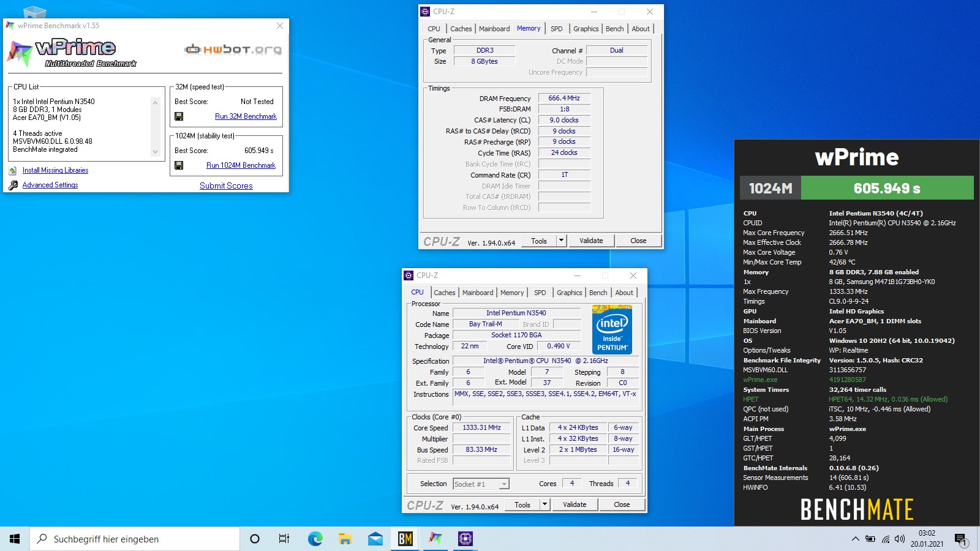Open File Explorer from the taskbar

point(345,539)
